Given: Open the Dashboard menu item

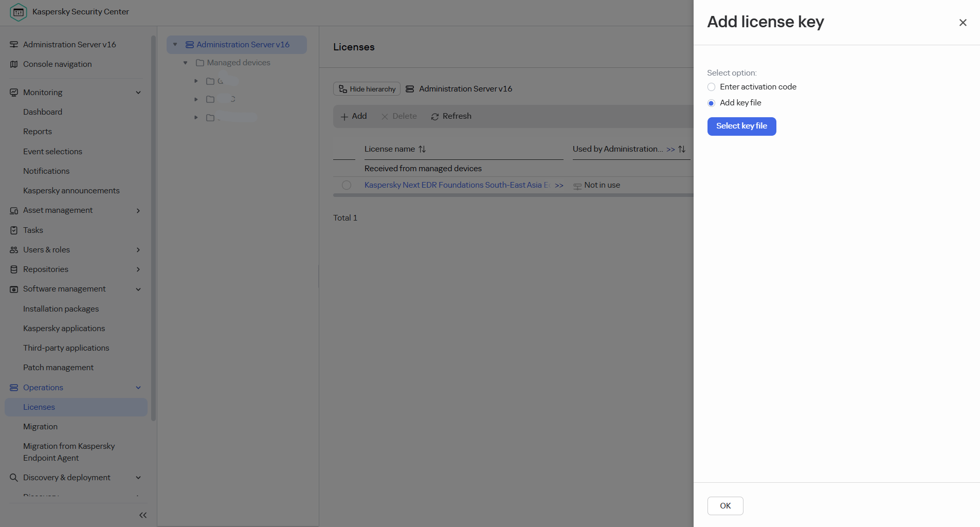Looking at the screenshot, I should point(43,112).
